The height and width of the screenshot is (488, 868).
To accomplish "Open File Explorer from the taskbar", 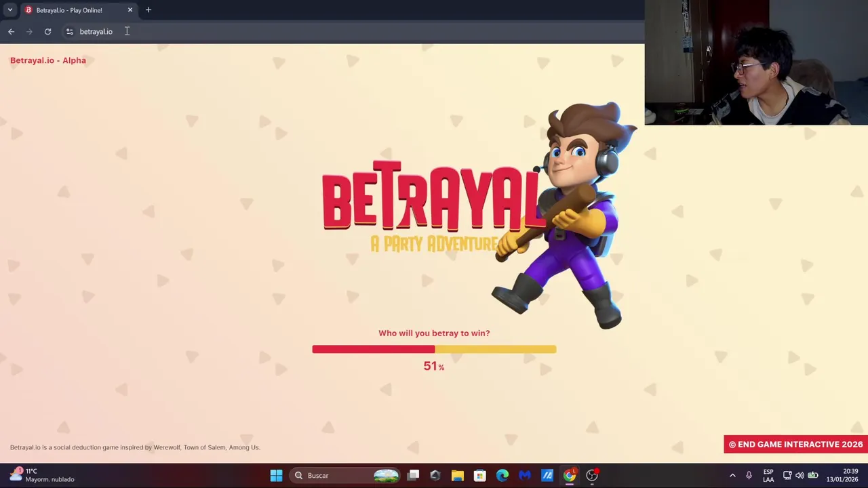I will (x=458, y=475).
